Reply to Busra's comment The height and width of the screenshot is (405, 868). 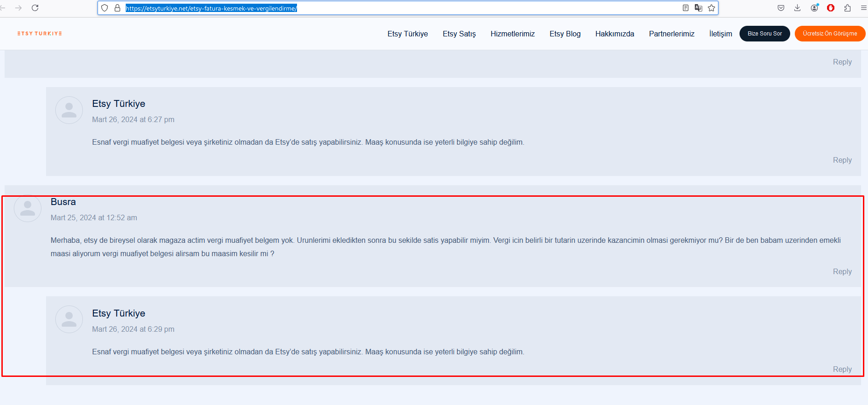842,272
